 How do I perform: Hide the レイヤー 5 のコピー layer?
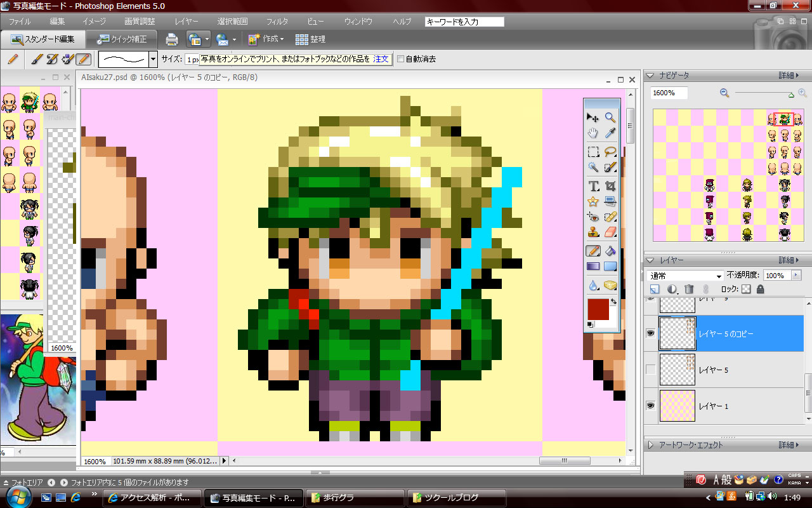point(650,333)
